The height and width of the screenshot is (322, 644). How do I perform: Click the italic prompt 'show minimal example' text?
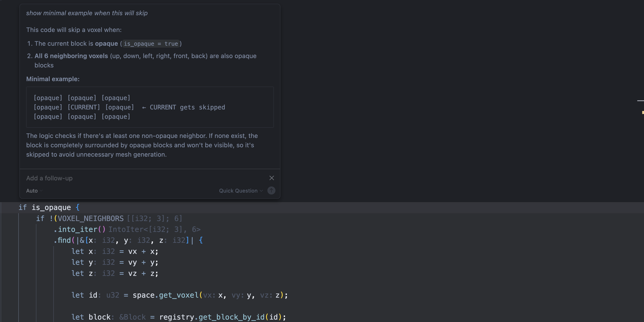87,13
